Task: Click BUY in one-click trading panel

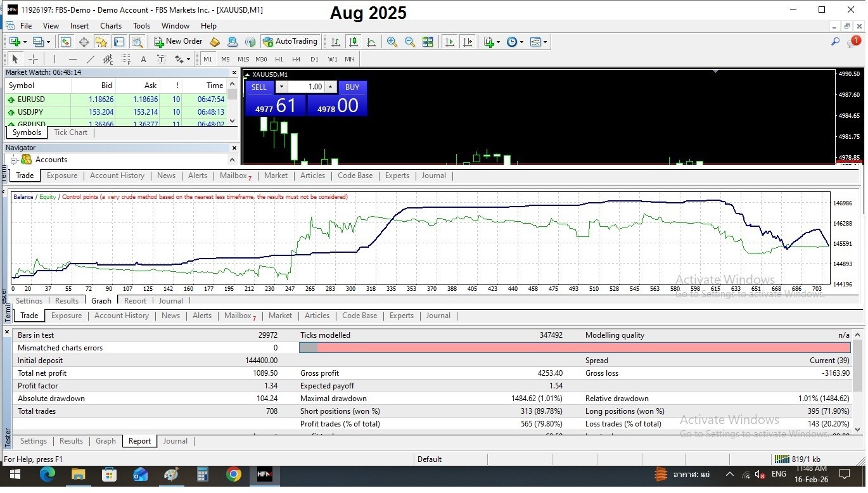Action: click(352, 87)
